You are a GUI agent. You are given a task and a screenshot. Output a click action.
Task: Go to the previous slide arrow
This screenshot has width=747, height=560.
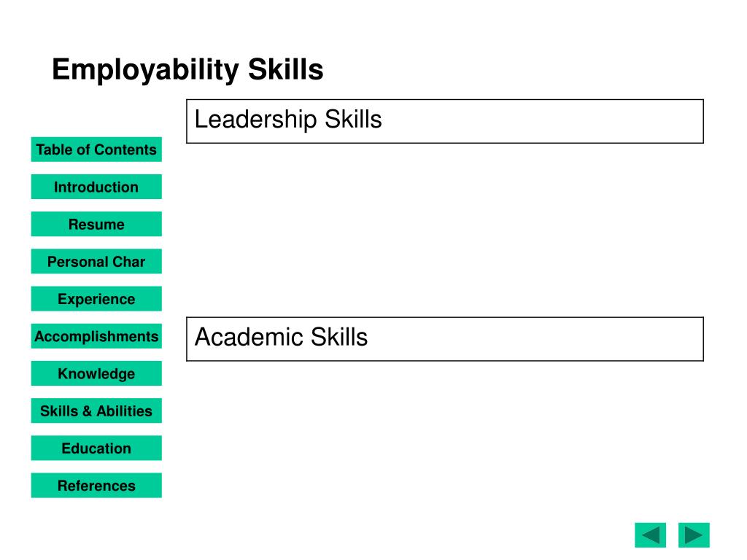click(x=650, y=535)
